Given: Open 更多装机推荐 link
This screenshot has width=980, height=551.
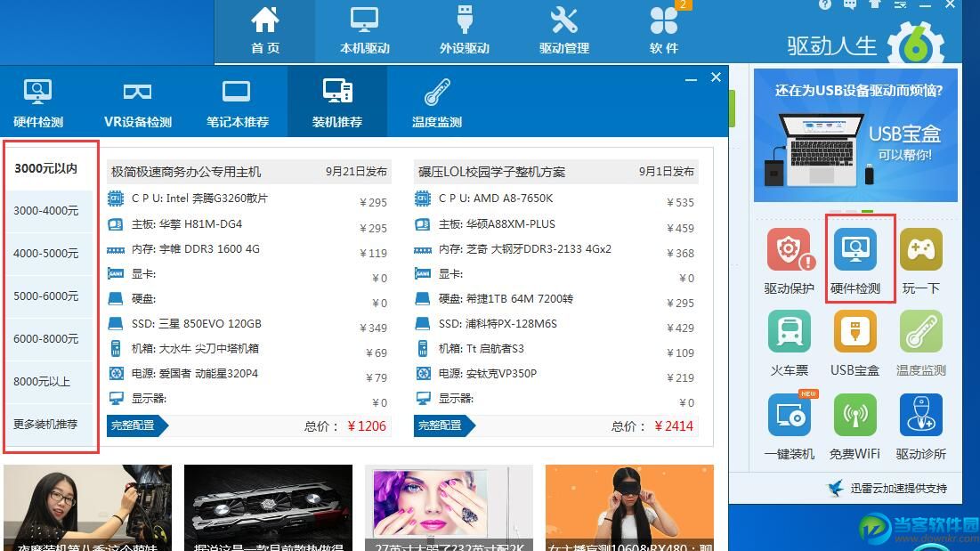Looking at the screenshot, I should coord(46,424).
